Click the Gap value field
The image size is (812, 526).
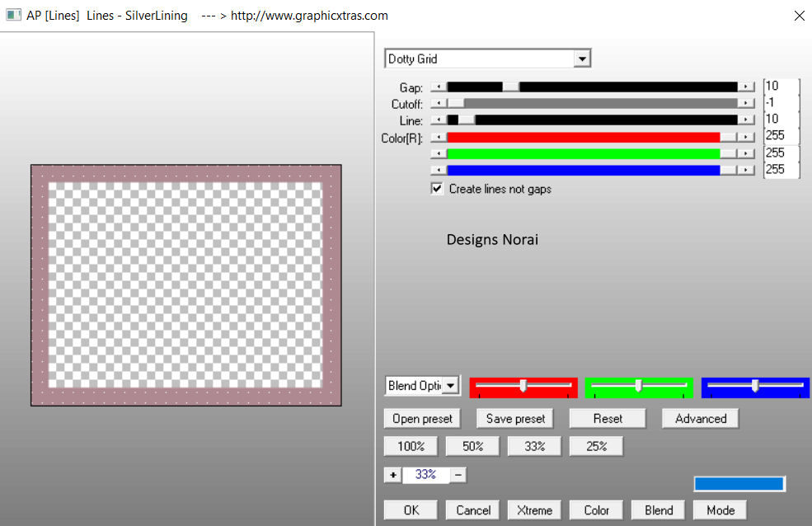pyautogui.click(x=781, y=87)
